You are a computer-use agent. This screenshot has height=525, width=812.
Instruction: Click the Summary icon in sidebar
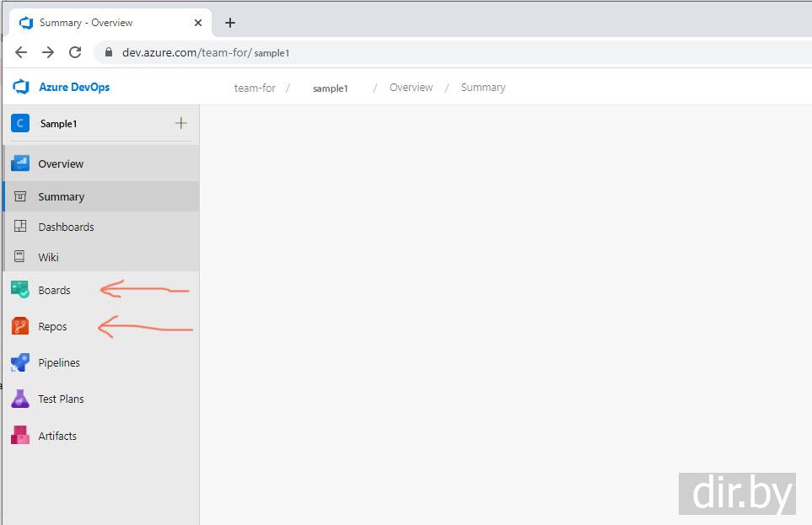pyautogui.click(x=20, y=196)
